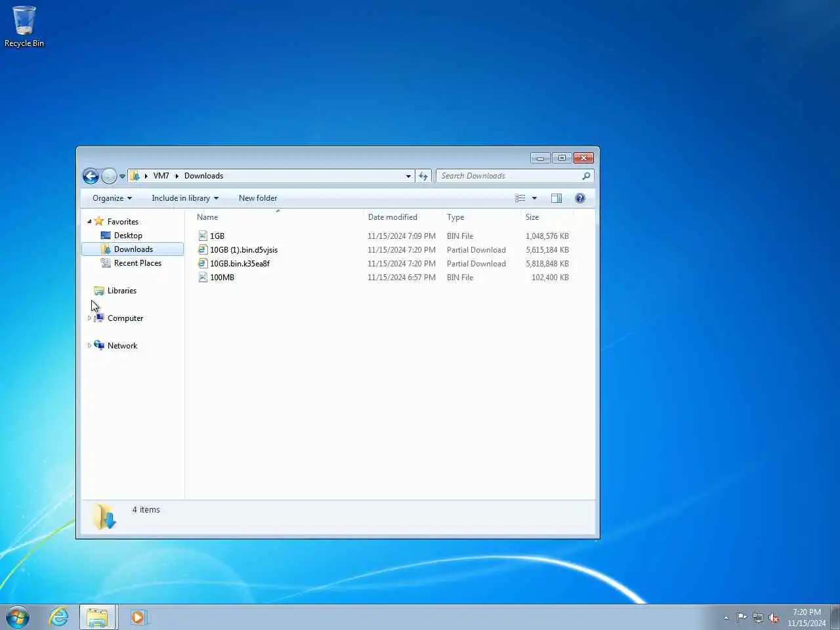
Task: Click the Forward navigation arrow in Explorer
Action: pyautogui.click(x=109, y=176)
